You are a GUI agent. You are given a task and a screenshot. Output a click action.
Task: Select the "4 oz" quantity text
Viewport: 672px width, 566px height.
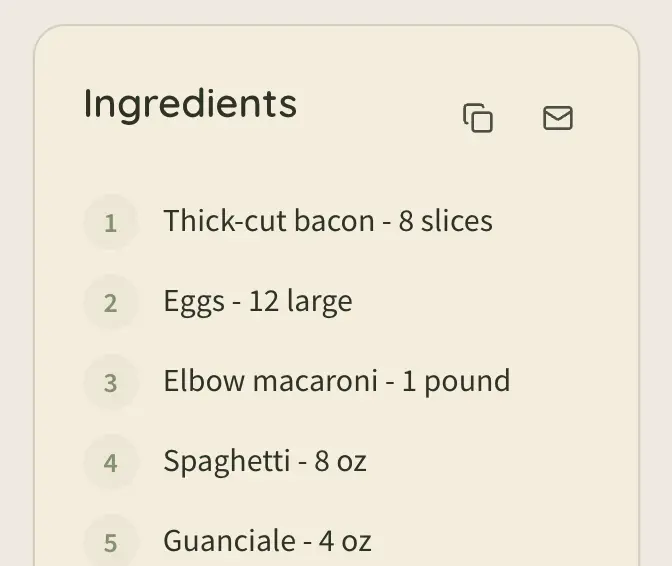pyautogui.click(x=345, y=541)
